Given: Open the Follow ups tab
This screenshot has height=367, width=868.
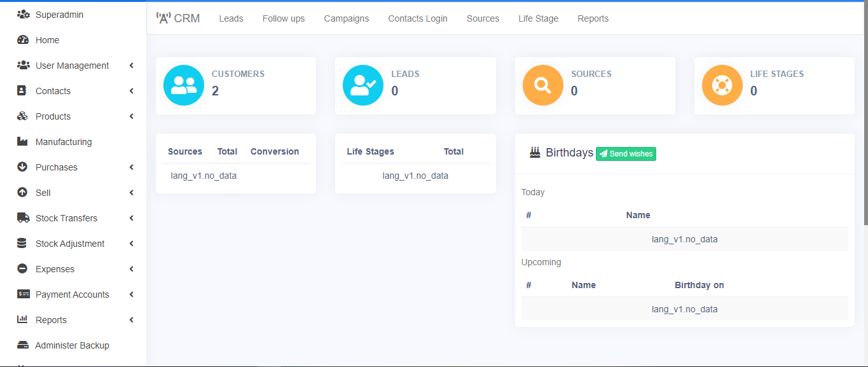Looking at the screenshot, I should (x=284, y=18).
